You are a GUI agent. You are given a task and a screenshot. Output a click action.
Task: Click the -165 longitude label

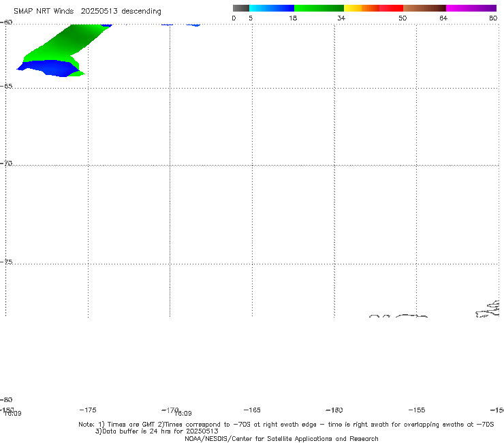click(252, 410)
